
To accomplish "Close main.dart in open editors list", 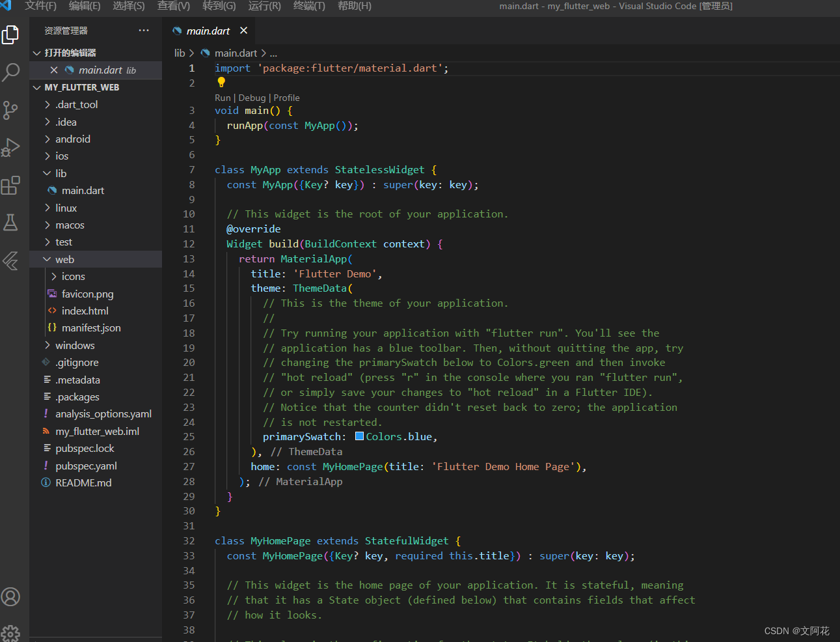I will tap(54, 70).
